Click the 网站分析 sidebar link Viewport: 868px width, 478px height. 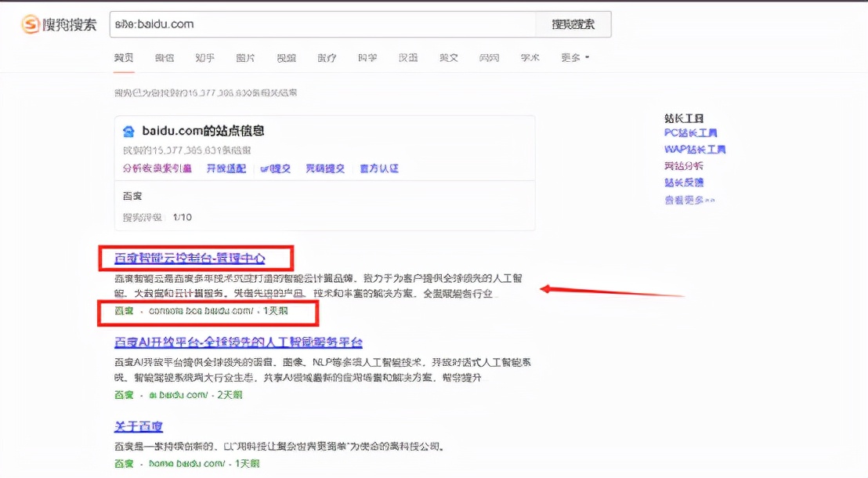(x=684, y=166)
